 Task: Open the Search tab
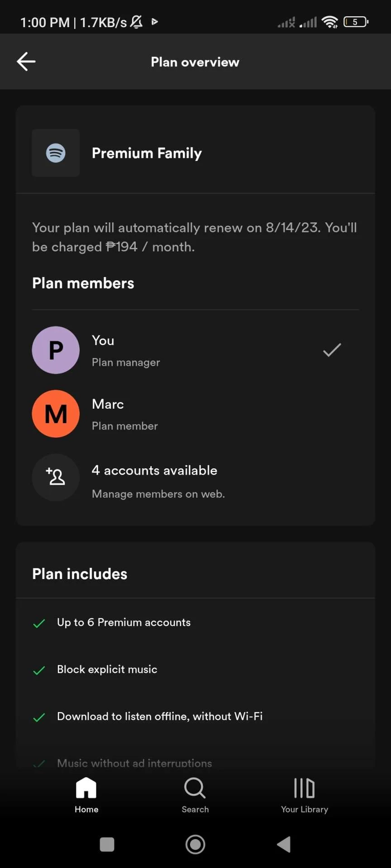[195, 796]
